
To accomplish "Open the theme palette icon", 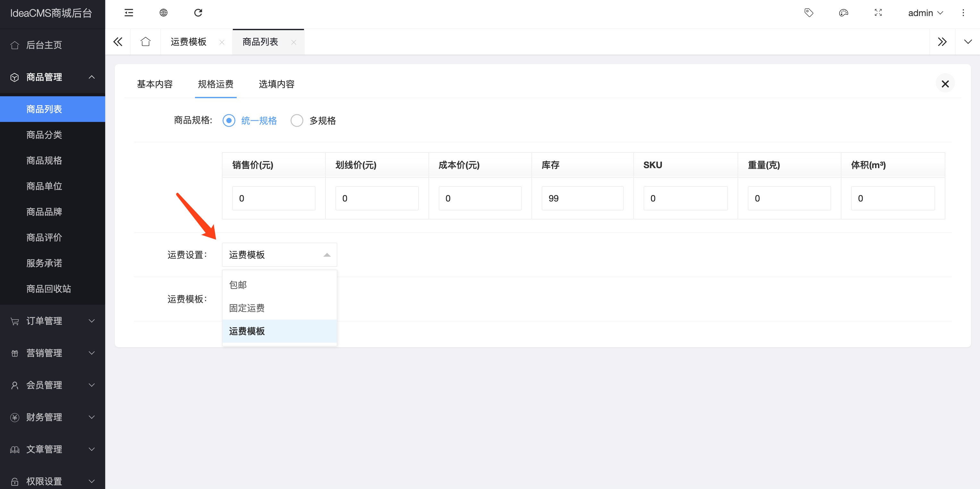I will tap(843, 13).
